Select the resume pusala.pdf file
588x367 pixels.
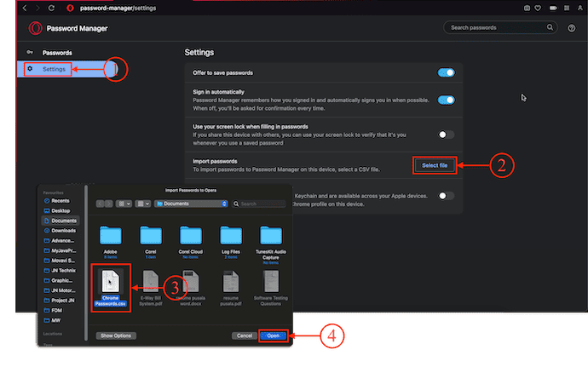pyautogui.click(x=231, y=288)
